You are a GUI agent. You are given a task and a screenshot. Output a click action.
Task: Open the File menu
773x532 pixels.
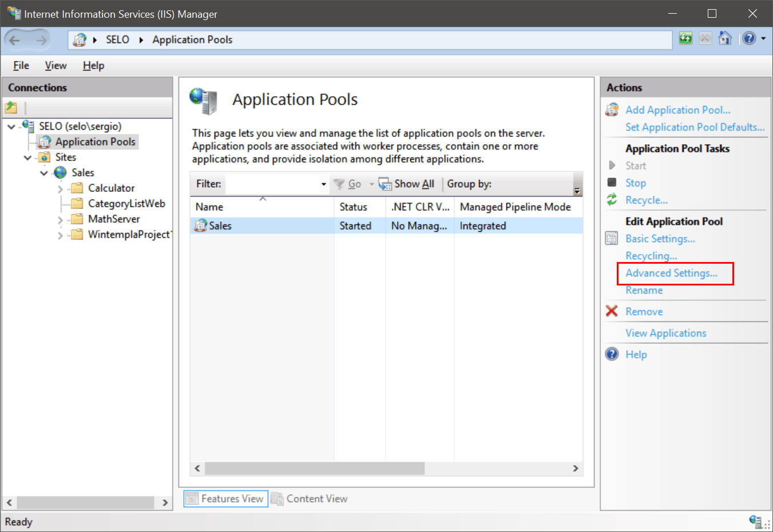21,65
